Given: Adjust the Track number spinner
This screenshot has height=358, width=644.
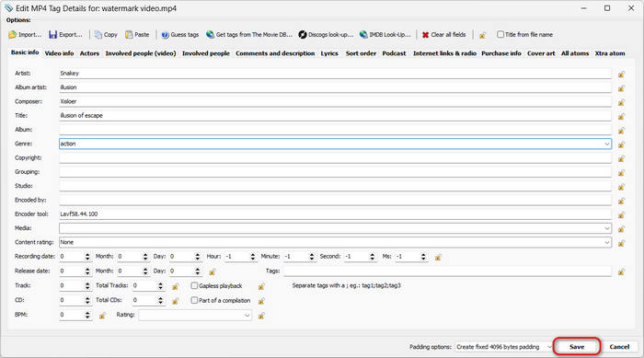Looking at the screenshot, I should tap(87, 285).
